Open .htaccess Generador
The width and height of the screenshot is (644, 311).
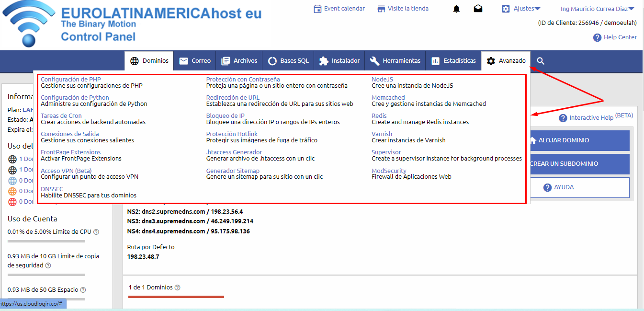(x=234, y=152)
